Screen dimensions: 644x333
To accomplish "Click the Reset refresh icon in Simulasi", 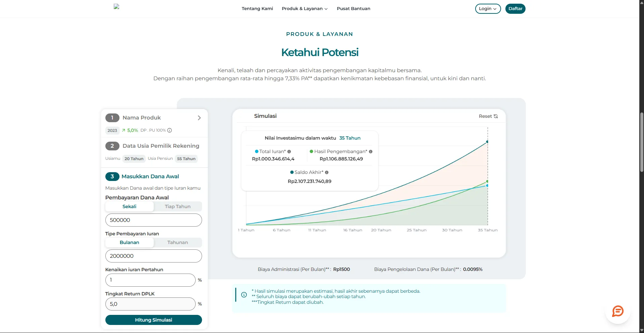I will [496, 116].
